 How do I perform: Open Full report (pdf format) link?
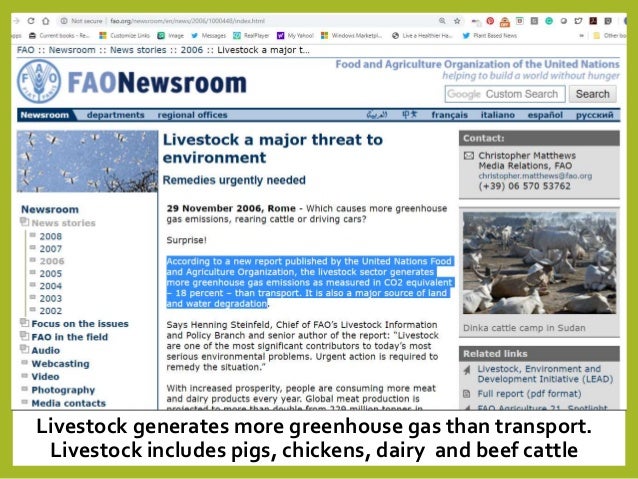click(x=529, y=394)
